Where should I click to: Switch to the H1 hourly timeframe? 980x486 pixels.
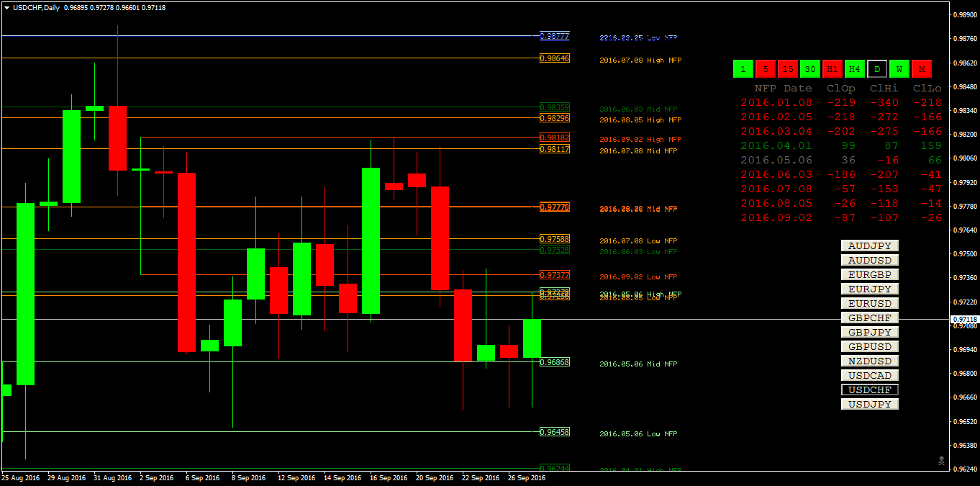[x=832, y=68]
